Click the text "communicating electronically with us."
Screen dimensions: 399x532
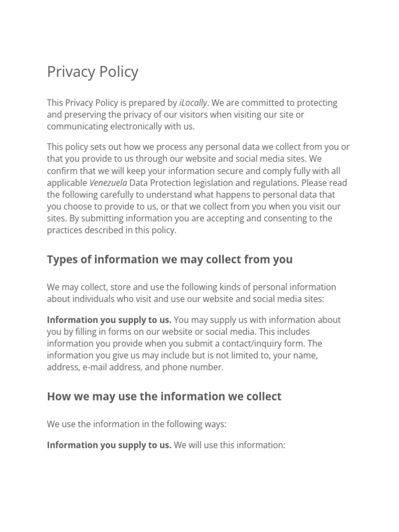pos(121,127)
